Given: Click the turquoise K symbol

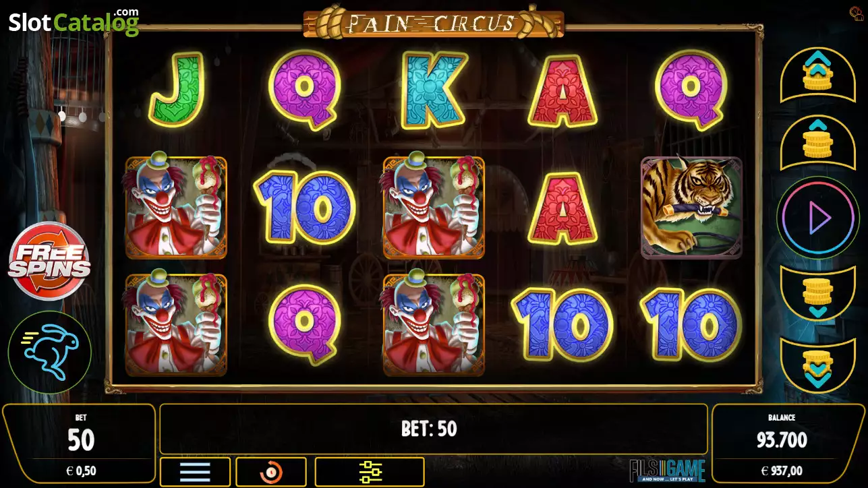Looking at the screenshot, I should (434, 90).
